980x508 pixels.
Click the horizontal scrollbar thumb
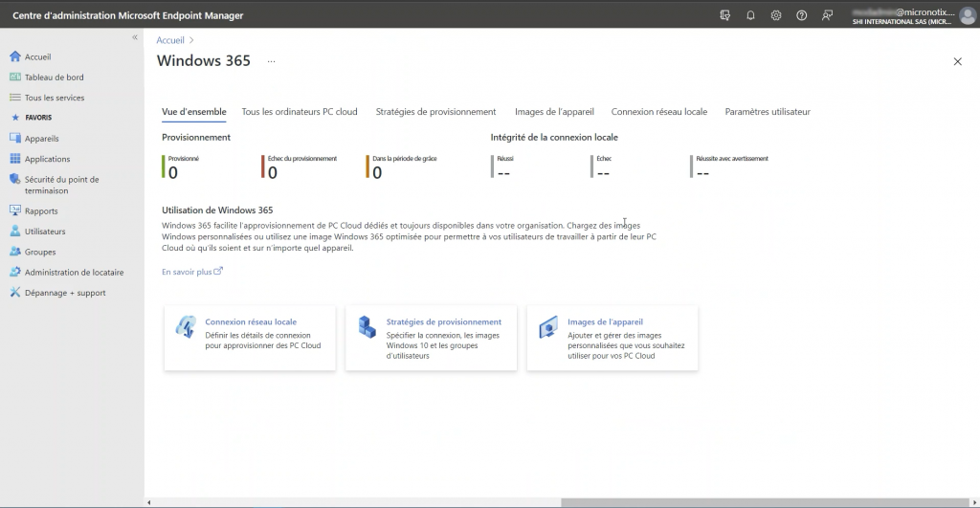point(765,502)
